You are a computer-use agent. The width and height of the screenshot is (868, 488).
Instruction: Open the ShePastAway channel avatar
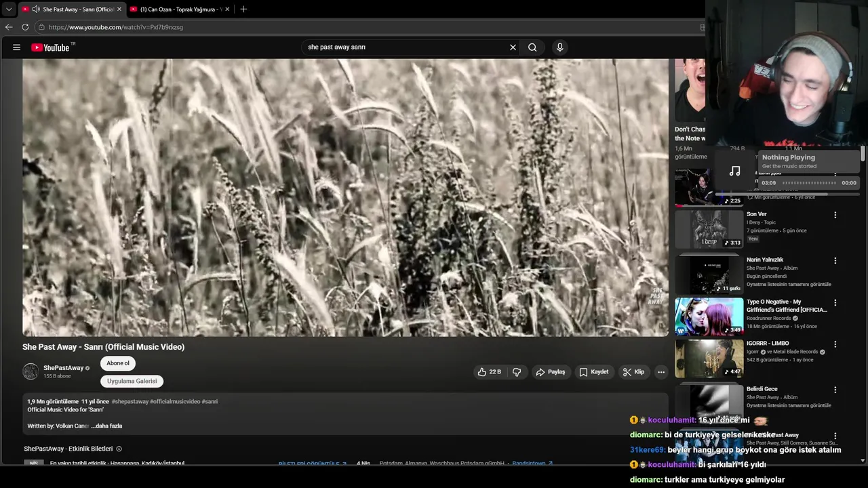31,371
